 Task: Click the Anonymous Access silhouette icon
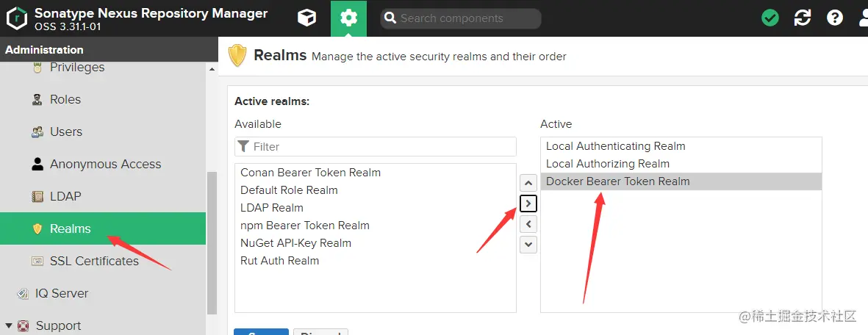37,164
